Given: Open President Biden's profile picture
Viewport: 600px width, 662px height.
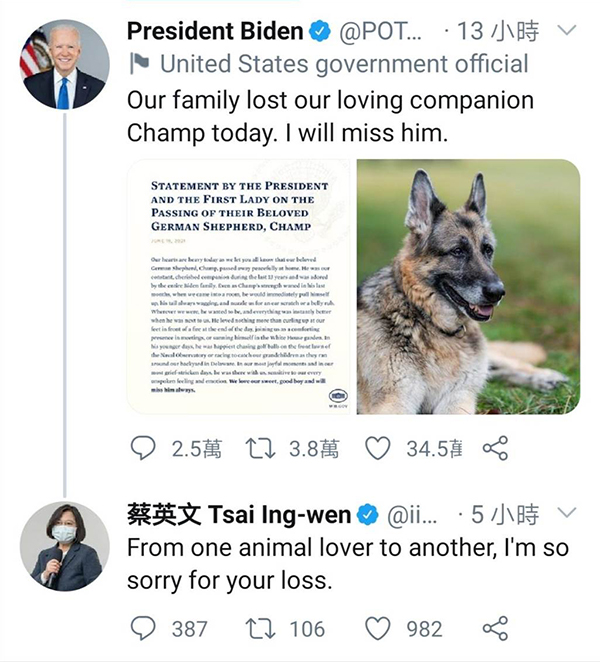Looking at the screenshot, I should pos(65,64).
